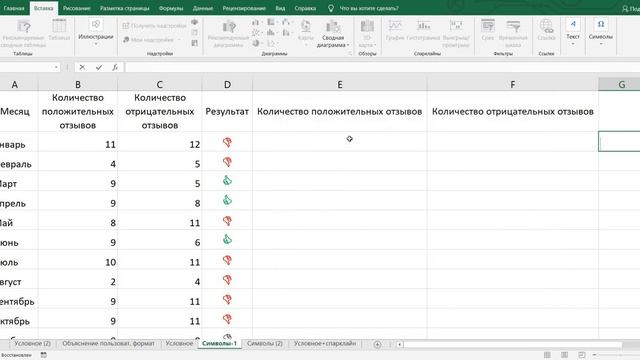Select column C header
The height and width of the screenshot is (360, 640).
click(x=160, y=84)
